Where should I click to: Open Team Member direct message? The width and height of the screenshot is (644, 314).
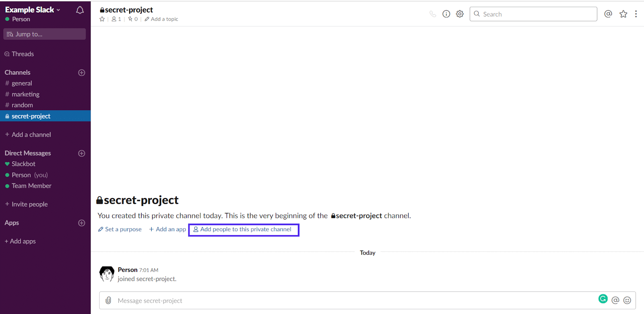click(31, 186)
